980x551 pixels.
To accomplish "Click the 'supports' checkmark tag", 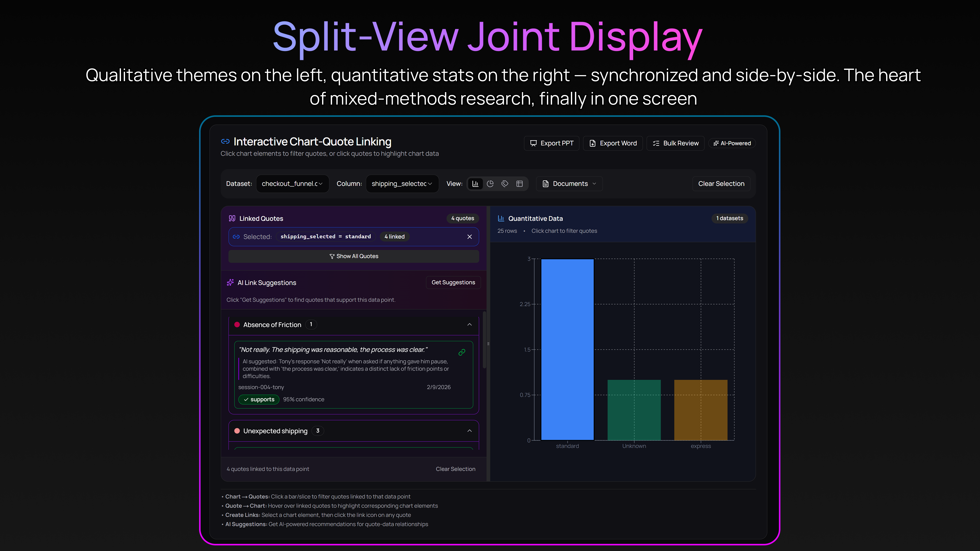I will coord(259,399).
